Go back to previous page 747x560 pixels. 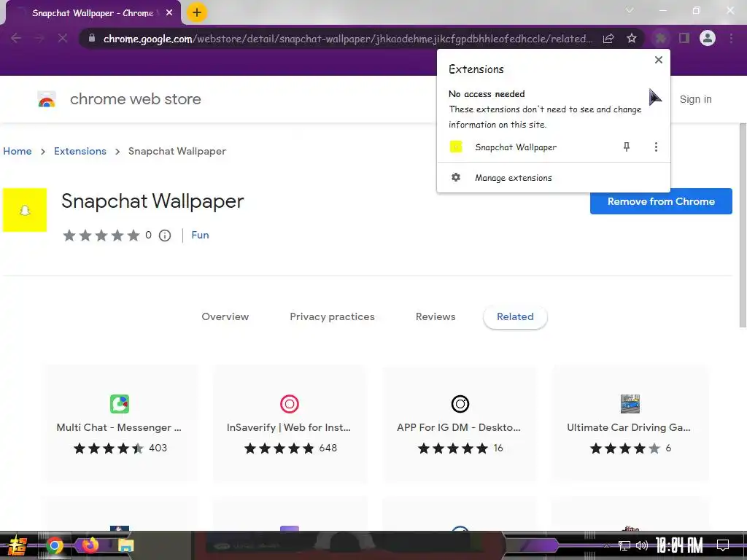[x=16, y=38]
